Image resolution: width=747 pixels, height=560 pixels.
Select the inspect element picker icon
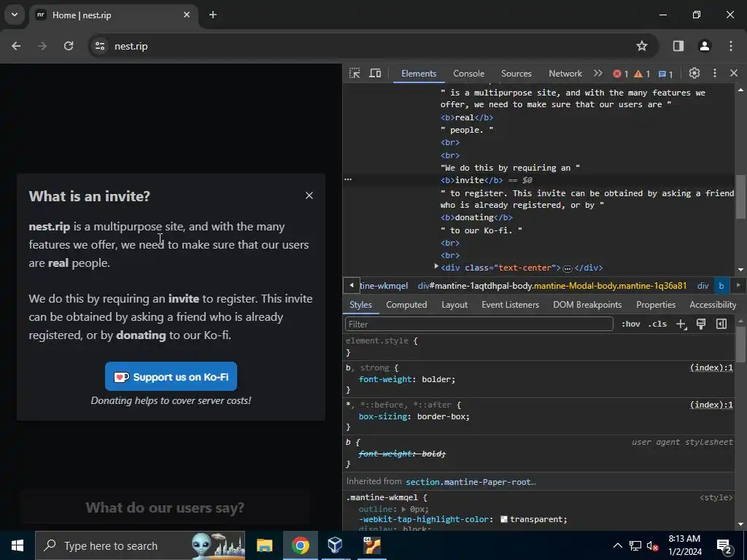coord(355,74)
